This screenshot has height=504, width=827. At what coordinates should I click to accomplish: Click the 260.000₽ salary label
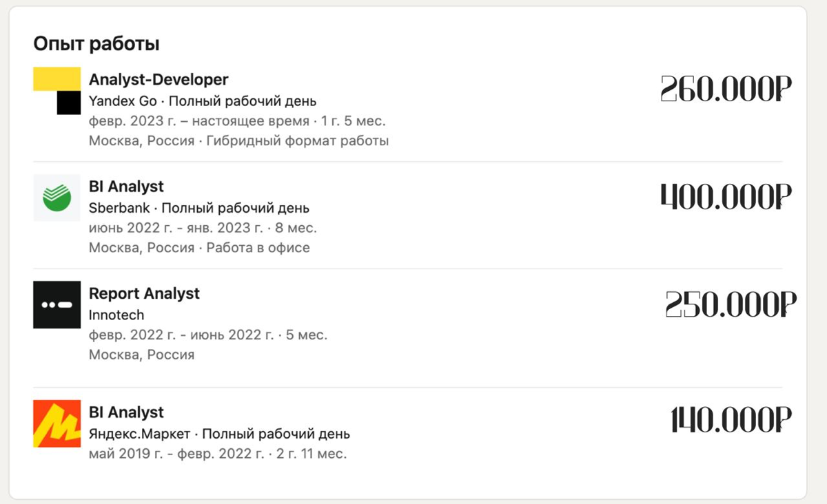726,90
